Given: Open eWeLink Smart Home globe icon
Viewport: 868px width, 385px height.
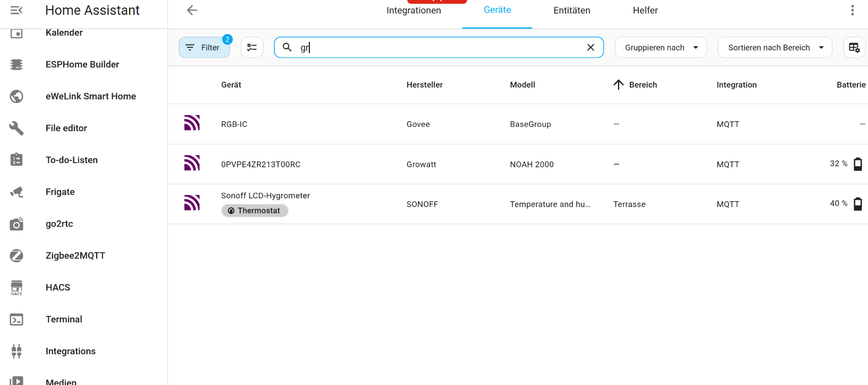Looking at the screenshot, I should coord(16,96).
